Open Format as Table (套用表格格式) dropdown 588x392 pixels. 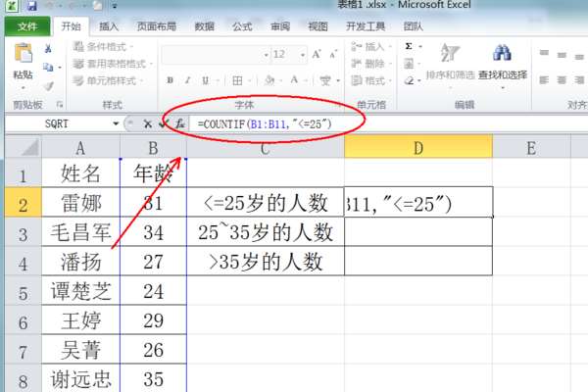point(113,64)
